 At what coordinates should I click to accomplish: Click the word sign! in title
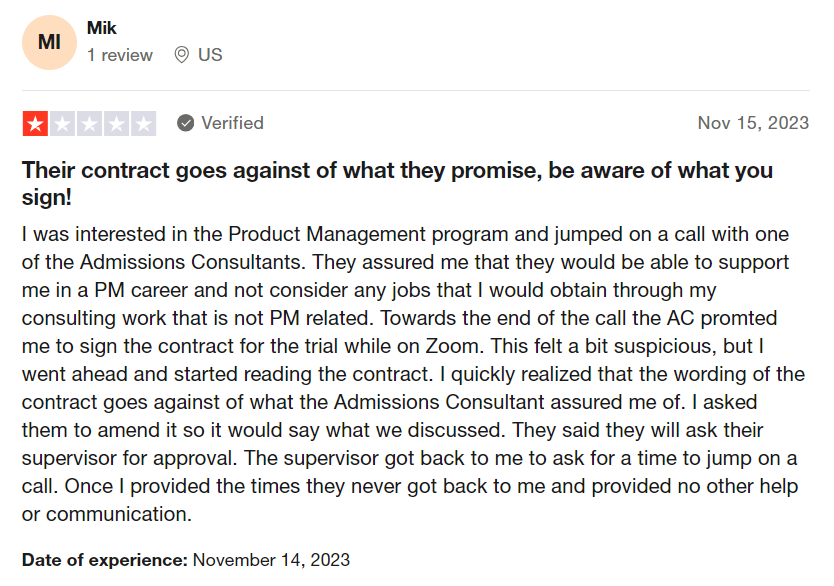tap(47, 197)
